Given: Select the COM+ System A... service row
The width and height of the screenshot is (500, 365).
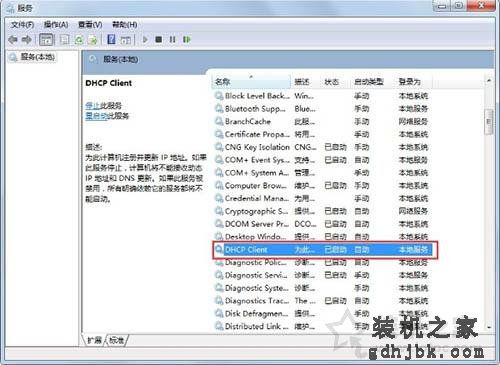Looking at the screenshot, I should click(323, 173).
